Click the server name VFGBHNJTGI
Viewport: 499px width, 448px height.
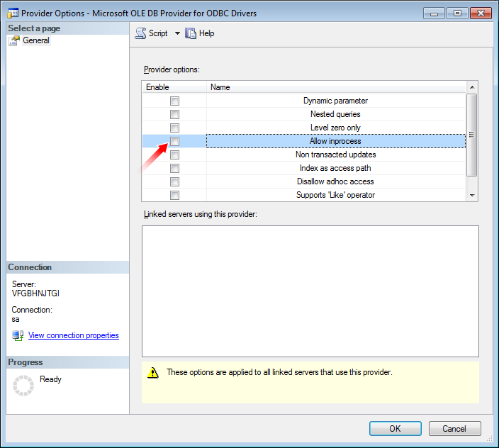pos(35,293)
